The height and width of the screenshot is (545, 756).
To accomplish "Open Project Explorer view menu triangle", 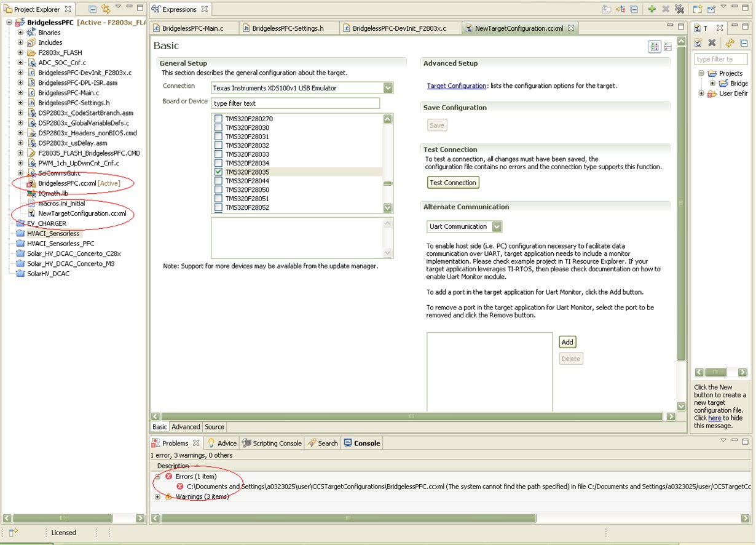I will 118,7.
